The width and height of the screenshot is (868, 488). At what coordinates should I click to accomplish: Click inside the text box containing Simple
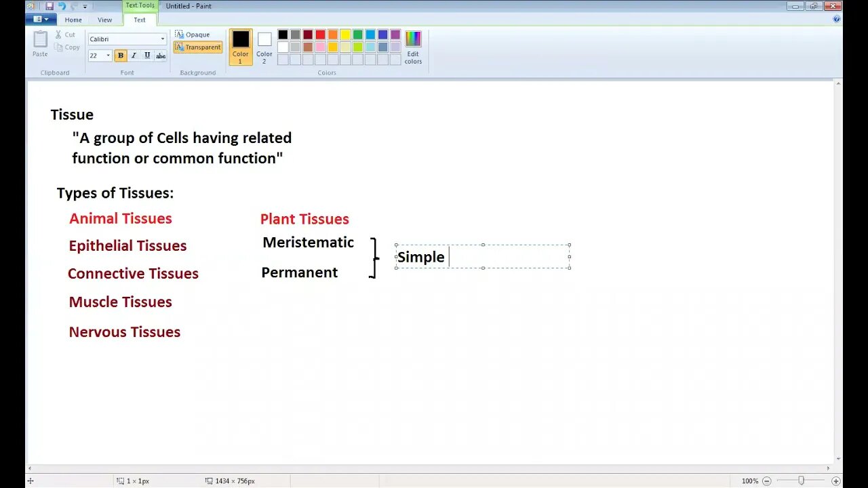click(x=483, y=256)
